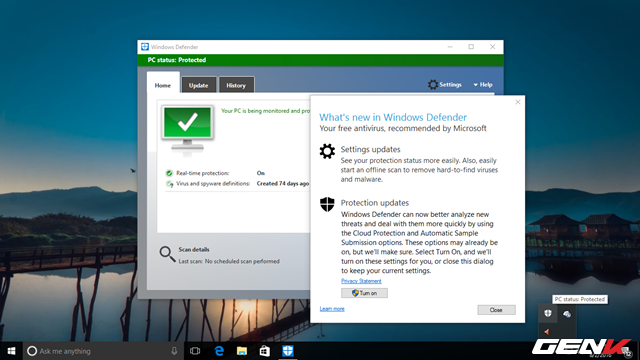This screenshot has height=360, width=640.
Task: Open the Start menu
Action: 11,351
